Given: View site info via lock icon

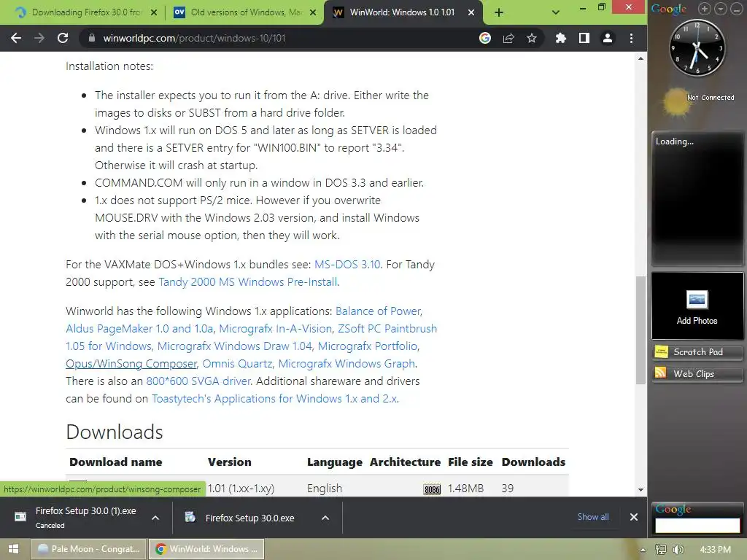Looking at the screenshot, I should pyautogui.click(x=91, y=38).
